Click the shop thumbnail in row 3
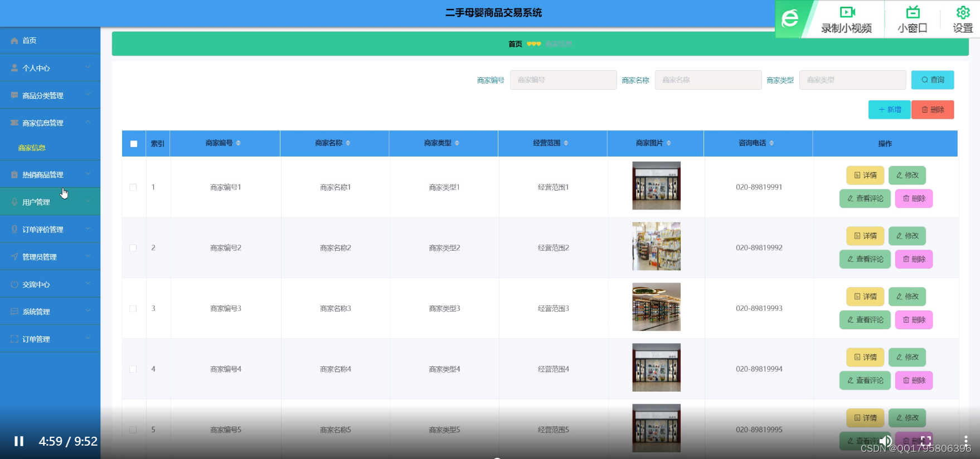980x459 pixels. (656, 307)
